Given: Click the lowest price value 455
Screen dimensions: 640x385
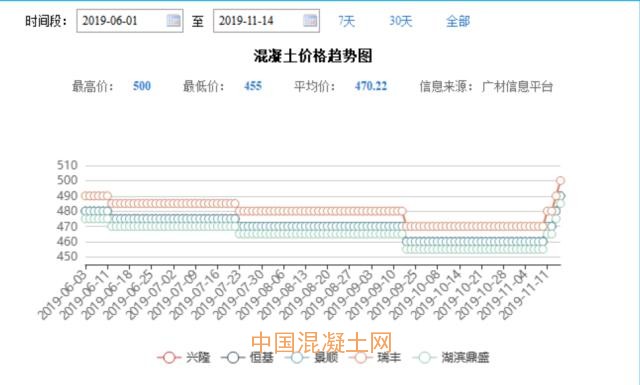Looking at the screenshot, I should 253,86.
